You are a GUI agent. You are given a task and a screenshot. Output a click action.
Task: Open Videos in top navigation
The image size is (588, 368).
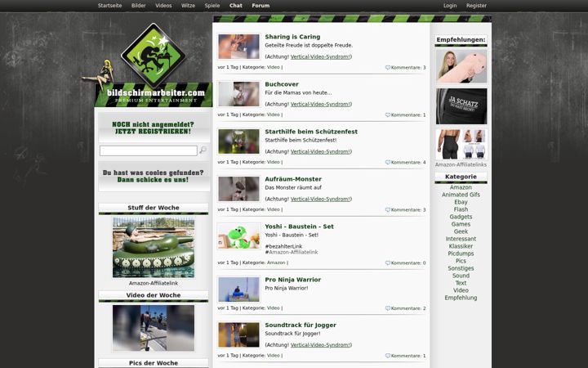coord(163,6)
